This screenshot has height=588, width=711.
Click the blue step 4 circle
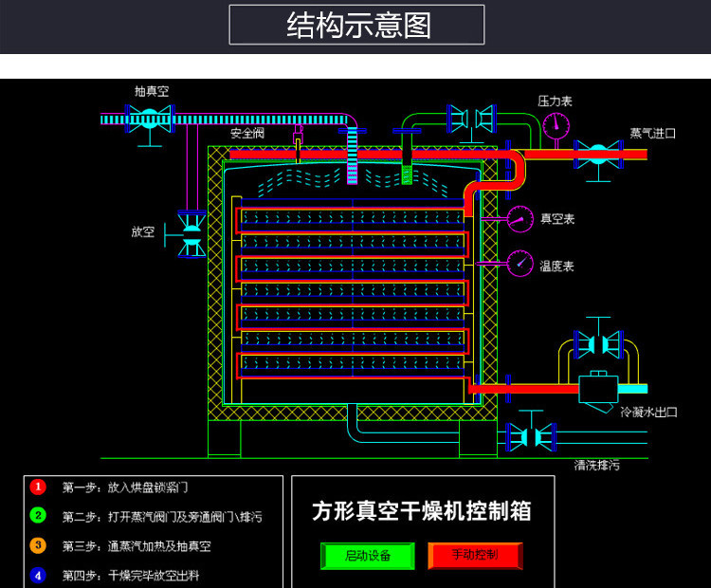pos(38,575)
